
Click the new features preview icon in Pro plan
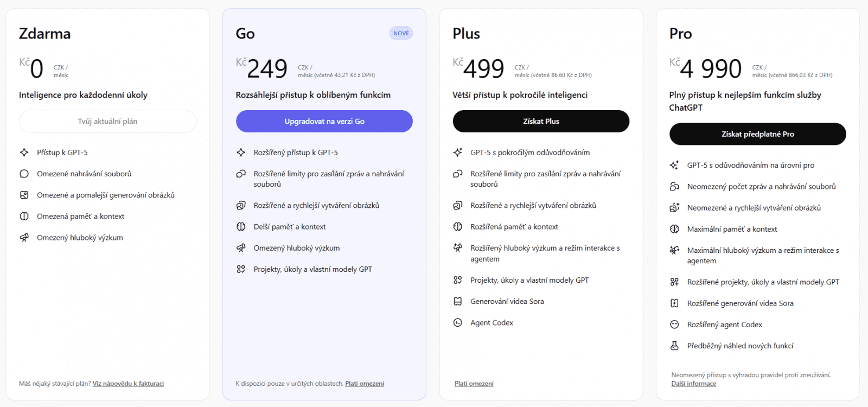click(674, 346)
